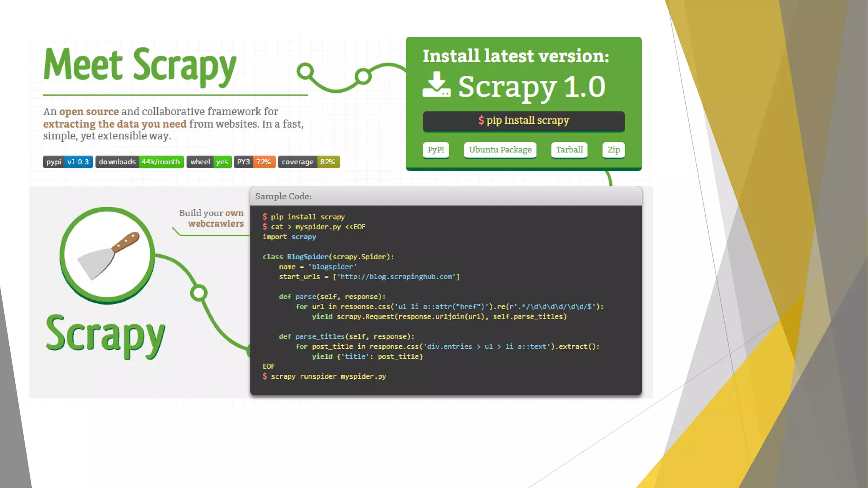Open the Ubuntu Package button
The image size is (868, 488).
coord(500,150)
